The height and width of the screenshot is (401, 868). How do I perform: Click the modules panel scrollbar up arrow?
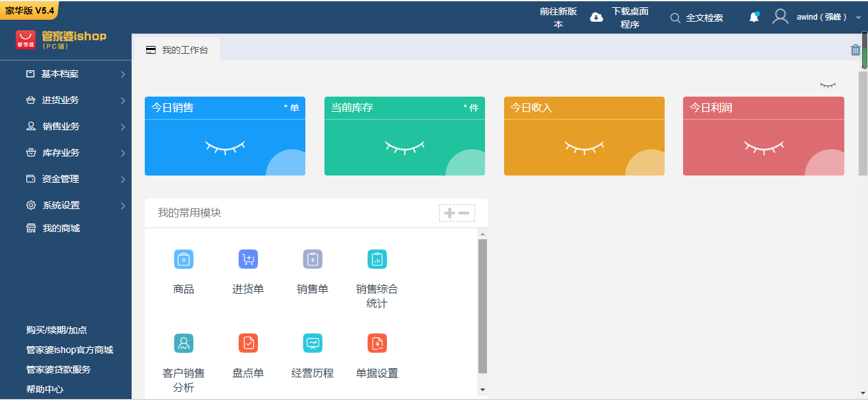click(x=482, y=234)
